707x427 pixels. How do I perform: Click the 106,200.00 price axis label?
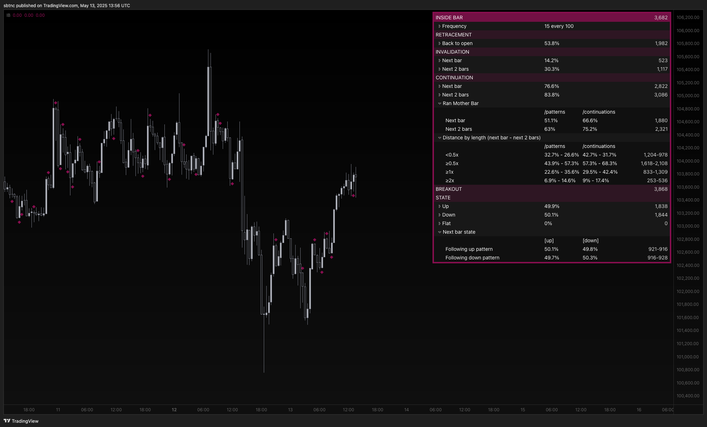click(688, 17)
